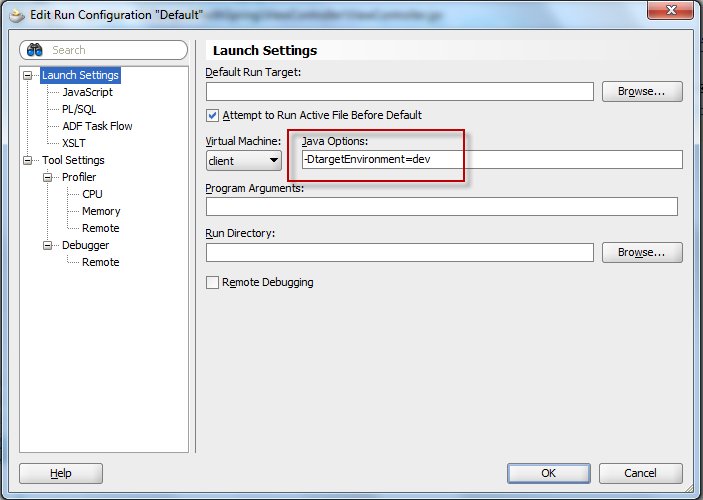Toggle Attempt to Run Active File Before Default
Screen dimensions: 703x500
point(212,116)
